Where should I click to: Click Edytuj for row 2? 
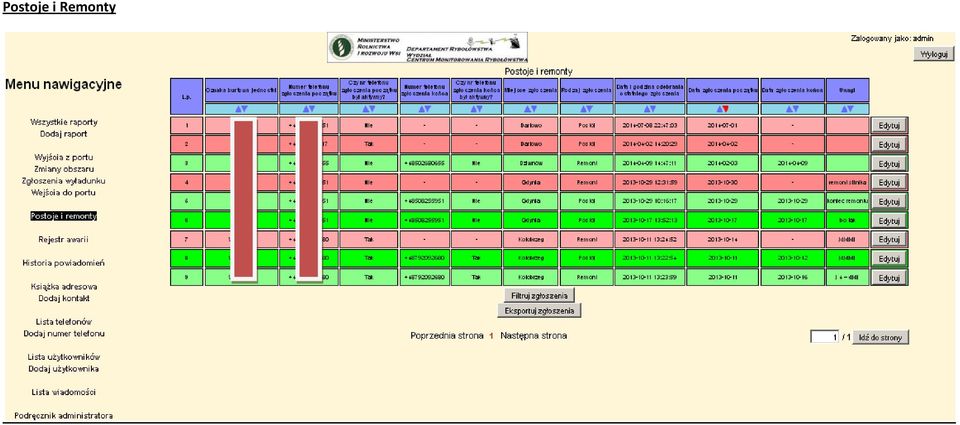coord(889,145)
